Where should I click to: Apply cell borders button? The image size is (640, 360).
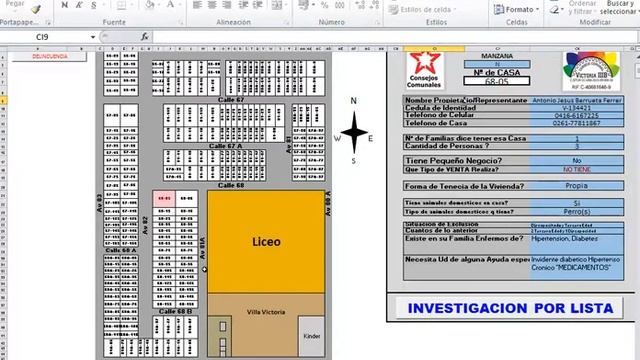tap(121, 5)
